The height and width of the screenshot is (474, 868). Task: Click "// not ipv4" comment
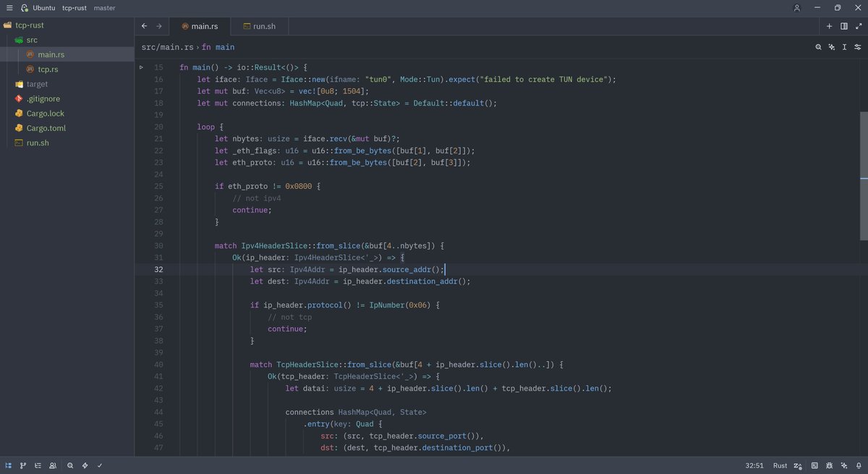[x=257, y=198]
